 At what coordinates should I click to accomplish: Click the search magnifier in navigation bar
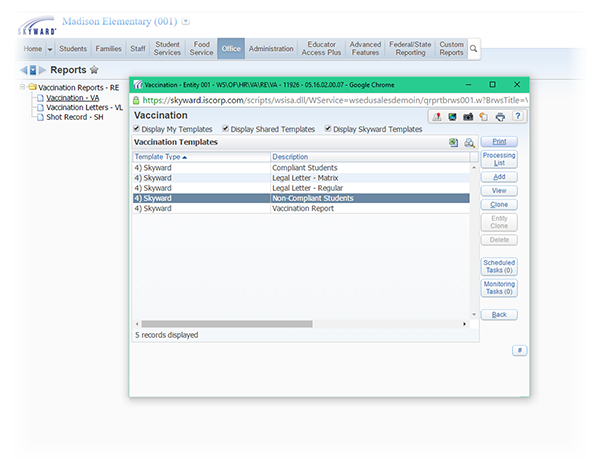(x=473, y=49)
